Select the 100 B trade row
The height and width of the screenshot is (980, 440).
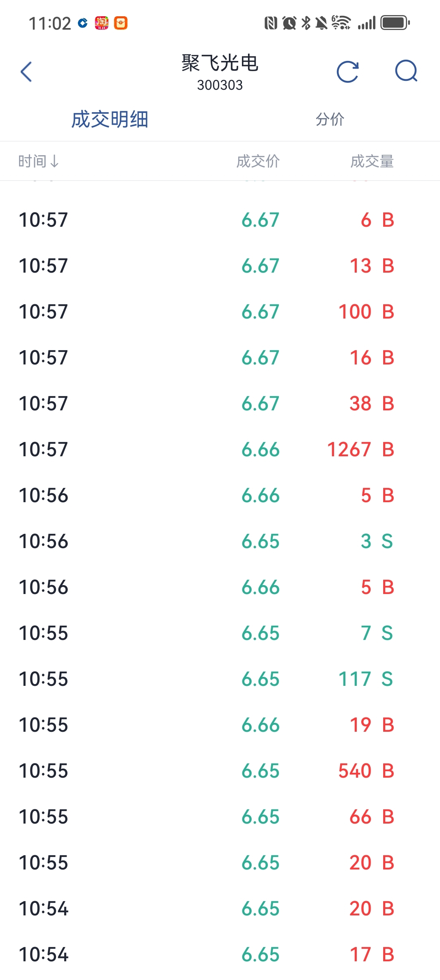click(220, 312)
